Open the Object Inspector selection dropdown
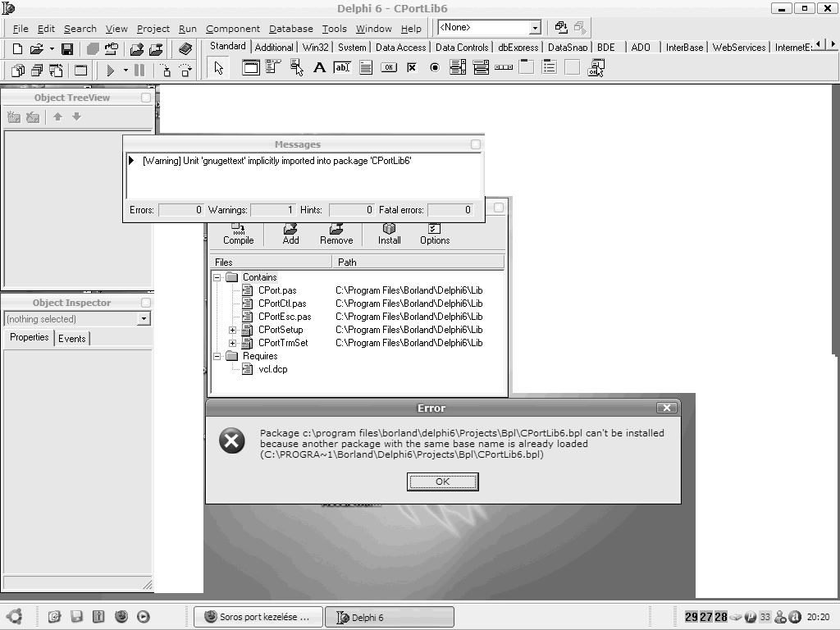The width and height of the screenshot is (840, 630). [x=144, y=319]
